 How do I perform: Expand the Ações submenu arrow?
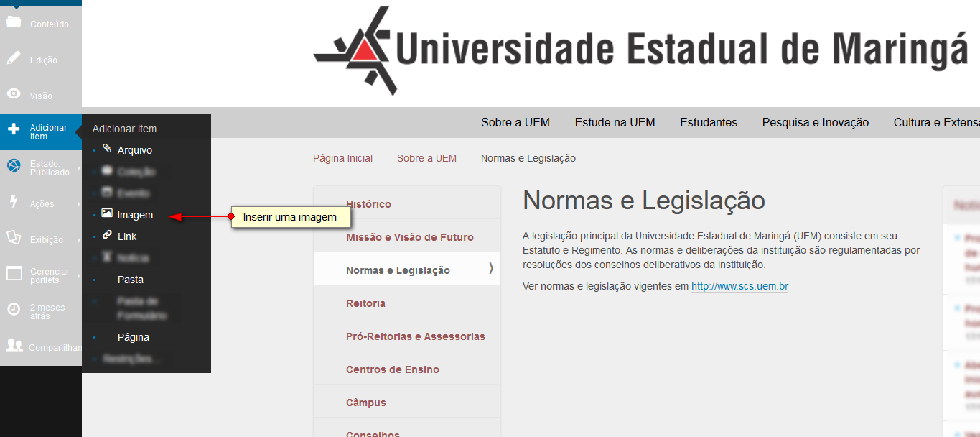point(78,203)
